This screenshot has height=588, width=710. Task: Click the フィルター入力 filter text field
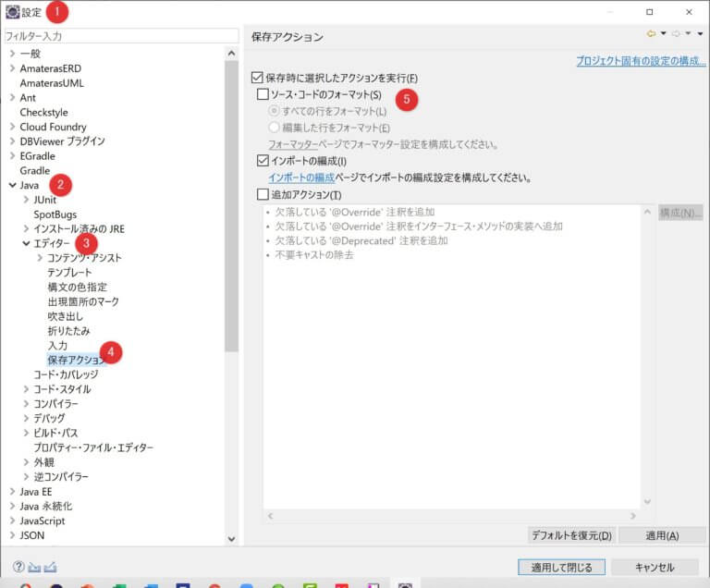[120, 36]
